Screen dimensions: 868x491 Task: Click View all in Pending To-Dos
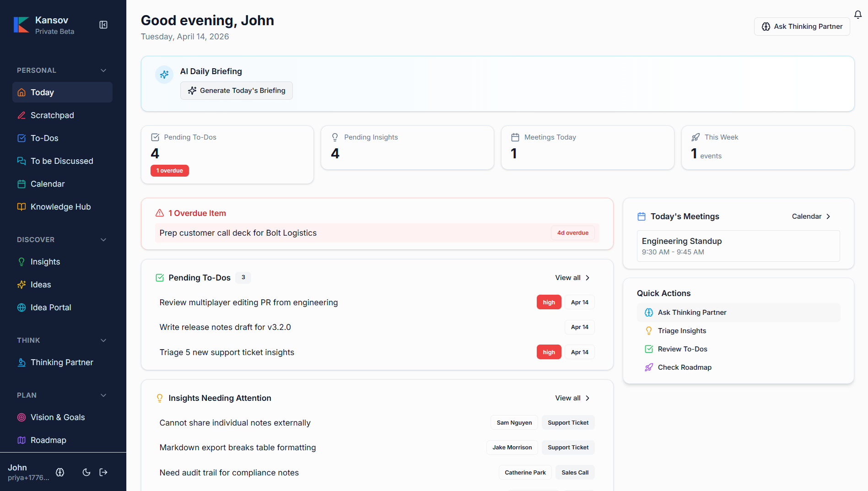[571, 277]
